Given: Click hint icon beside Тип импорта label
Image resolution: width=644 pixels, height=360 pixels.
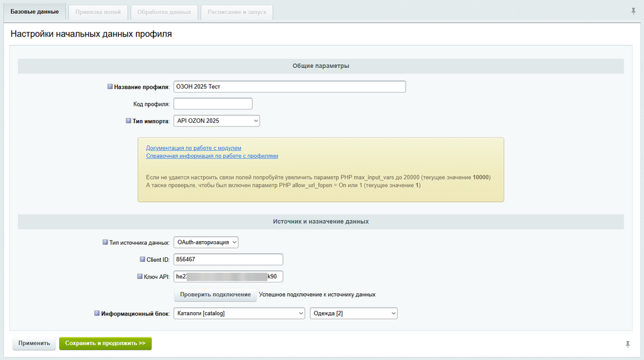Looking at the screenshot, I should click(x=130, y=121).
